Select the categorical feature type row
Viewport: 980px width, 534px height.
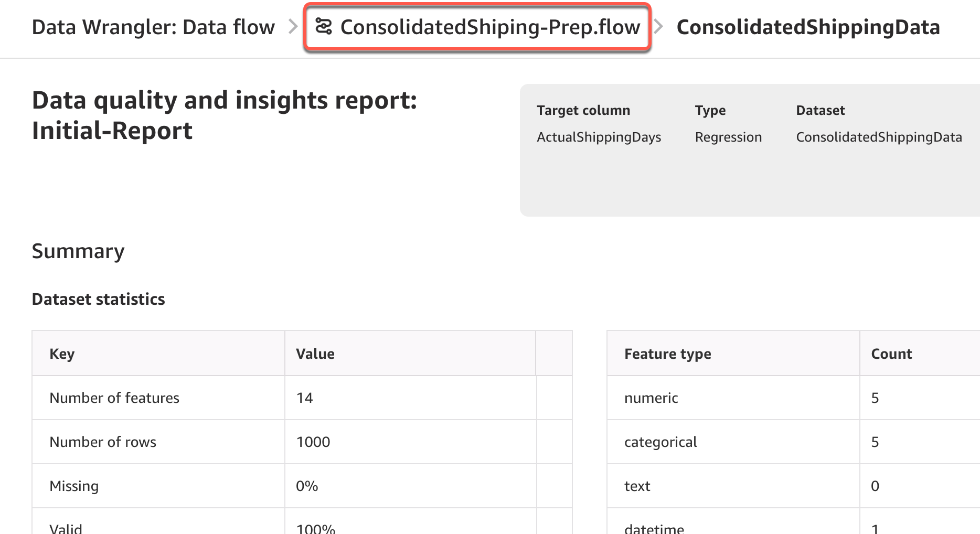click(x=661, y=442)
